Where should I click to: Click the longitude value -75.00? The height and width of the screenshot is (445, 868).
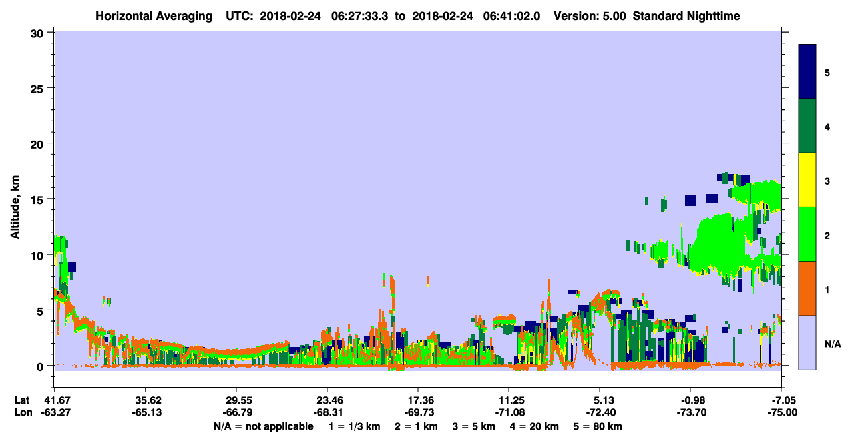pyautogui.click(x=782, y=413)
